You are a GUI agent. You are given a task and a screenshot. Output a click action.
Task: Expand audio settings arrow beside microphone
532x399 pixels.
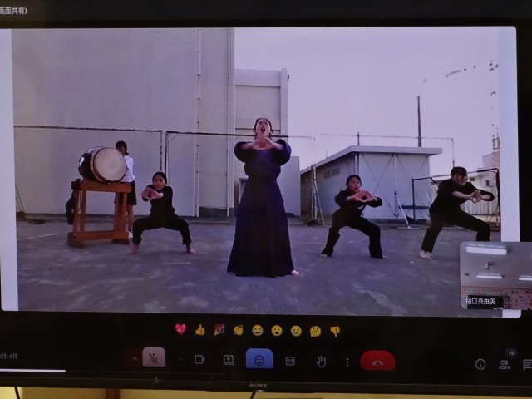click(x=134, y=359)
